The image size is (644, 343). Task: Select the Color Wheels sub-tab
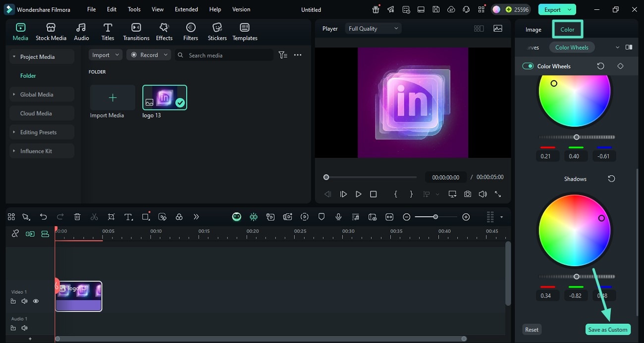572,48
